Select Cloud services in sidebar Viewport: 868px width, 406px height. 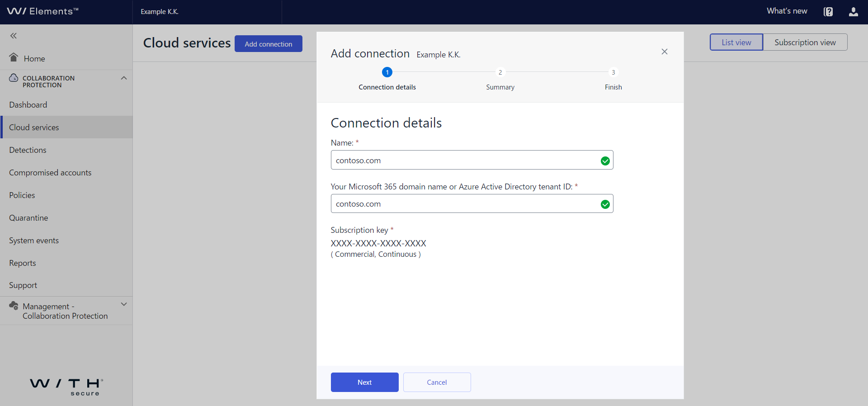(66, 127)
